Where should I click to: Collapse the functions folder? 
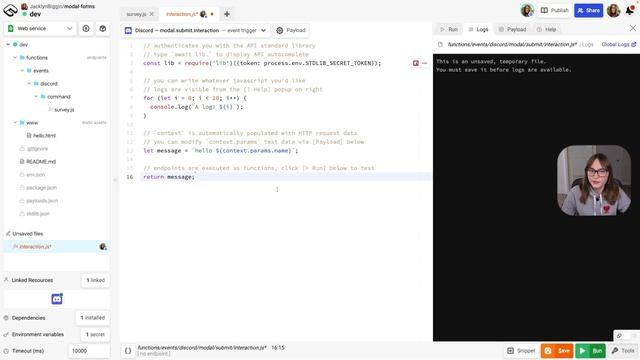pyautogui.click(x=15, y=58)
